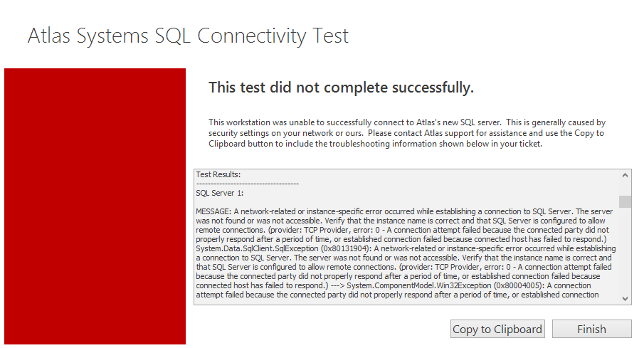Image resolution: width=644 pixels, height=348 pixels.
Task: Click the 'Atlas Systems SQL Connectivity Test' title
Action: point(188,36)
